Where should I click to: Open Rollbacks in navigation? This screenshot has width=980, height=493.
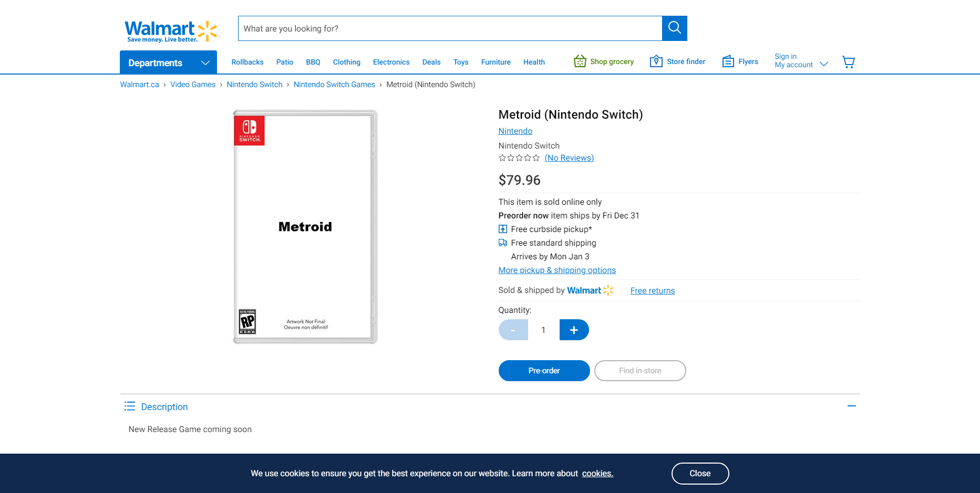[x=247, y=62]
